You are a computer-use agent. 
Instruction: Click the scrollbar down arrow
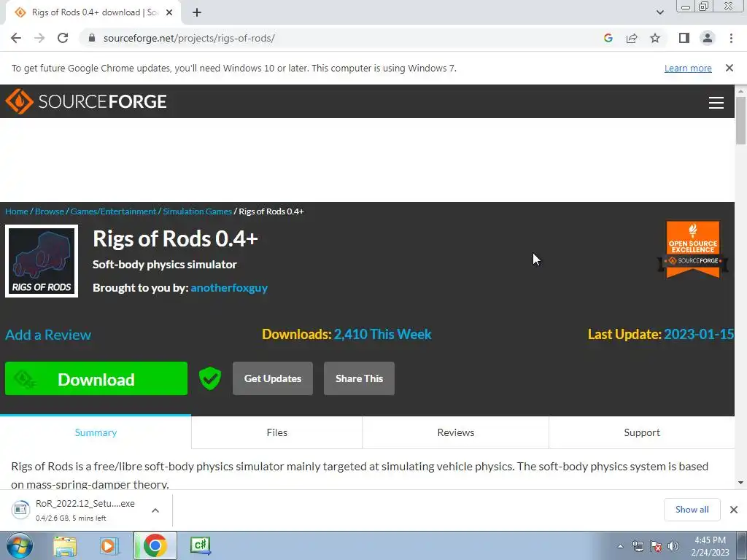click(x=740, y=483)
